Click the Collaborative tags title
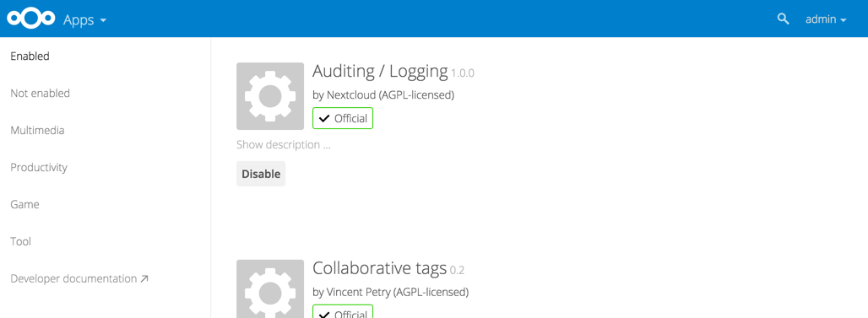 tap(379, 268)
